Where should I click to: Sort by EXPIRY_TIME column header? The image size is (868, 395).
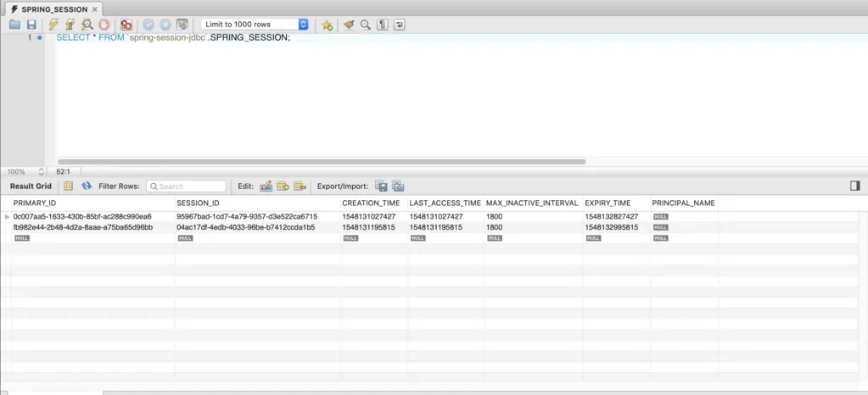point(617,203)
